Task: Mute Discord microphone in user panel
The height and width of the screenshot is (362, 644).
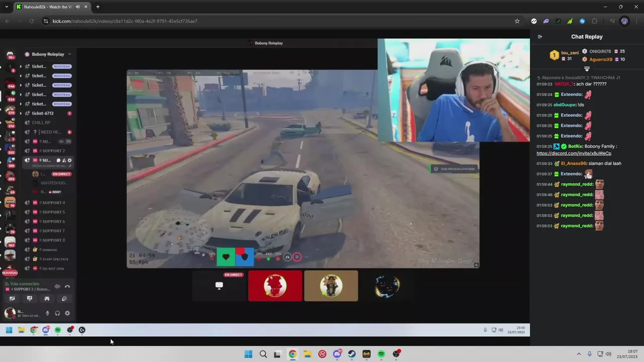Action: 48,313
